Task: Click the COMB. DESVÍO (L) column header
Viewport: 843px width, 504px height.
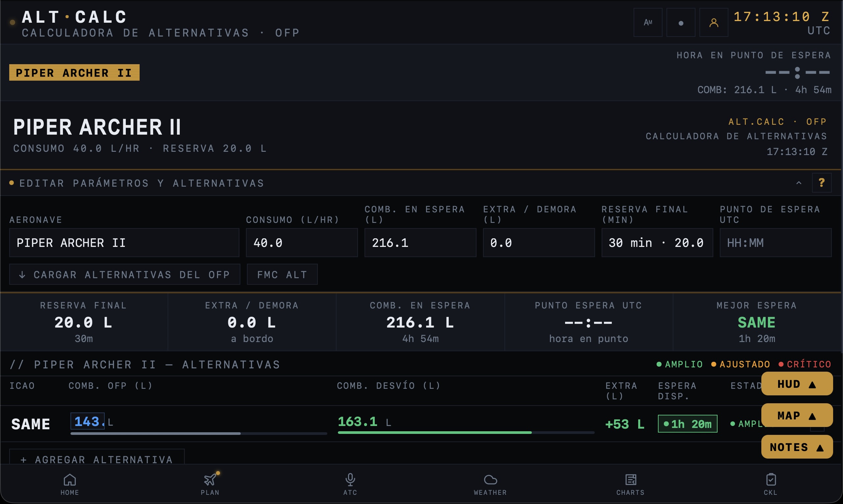Action: [389, 385]
